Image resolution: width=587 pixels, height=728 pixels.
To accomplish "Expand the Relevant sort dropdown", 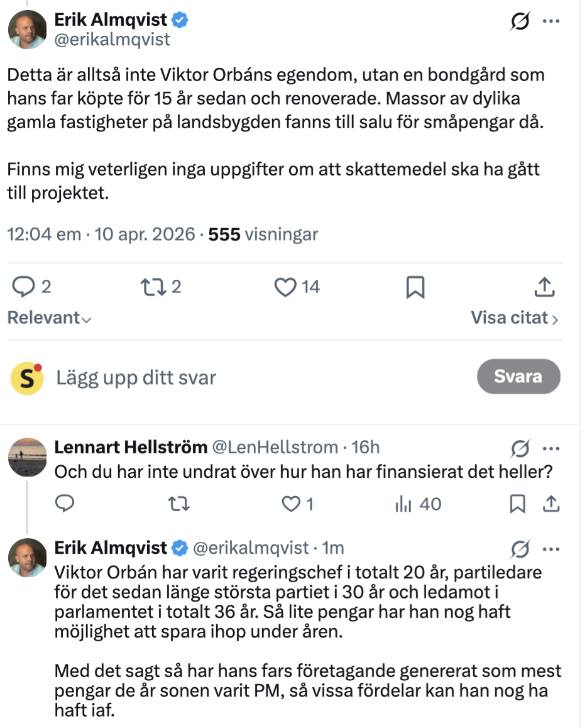I will [50, 317].
